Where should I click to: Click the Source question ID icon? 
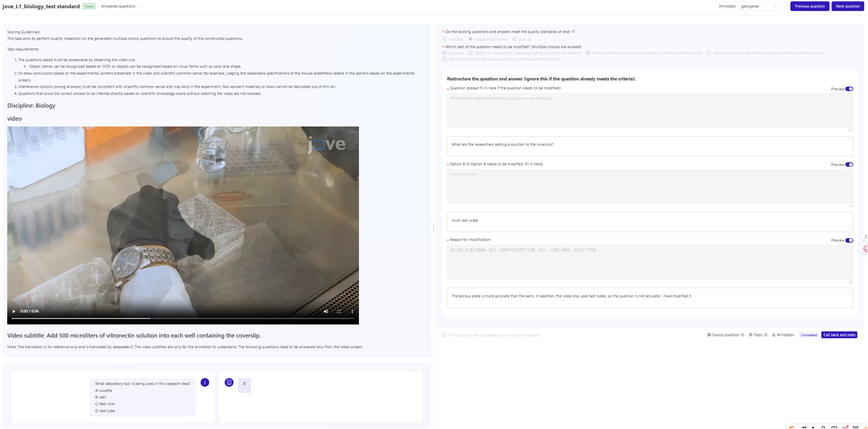tap(709, 335)
